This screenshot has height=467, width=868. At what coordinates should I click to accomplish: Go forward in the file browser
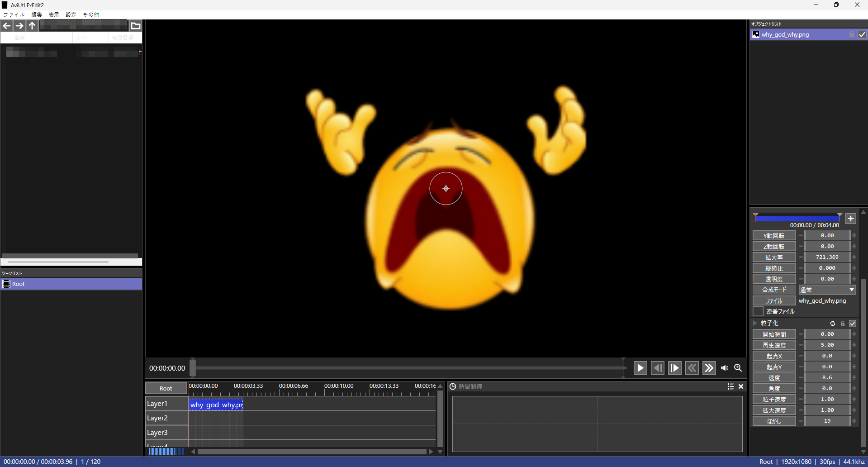19,26
